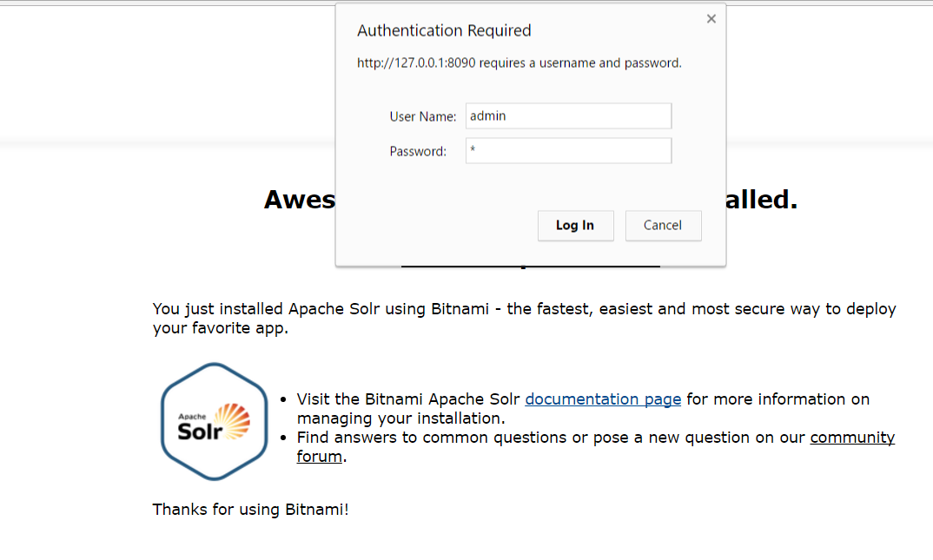Image resolution: width=933 pixels, height=560 pixels.
Task: Click the partially hidden Awes heading text
Action: (300, 199)
